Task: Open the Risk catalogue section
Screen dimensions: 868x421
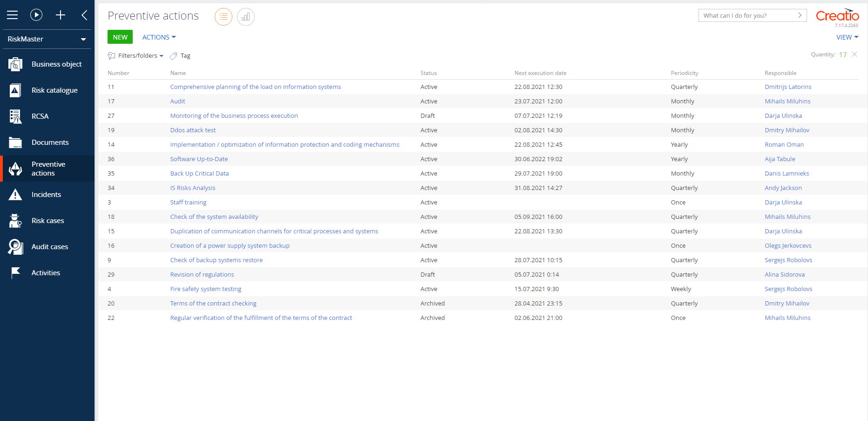Action: [54, 90]
